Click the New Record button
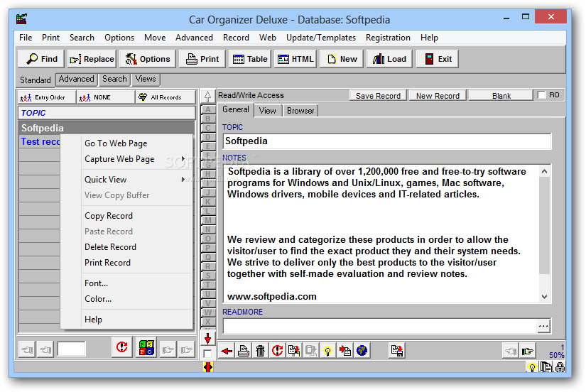 pyautogui.click(x=438, y=96)
